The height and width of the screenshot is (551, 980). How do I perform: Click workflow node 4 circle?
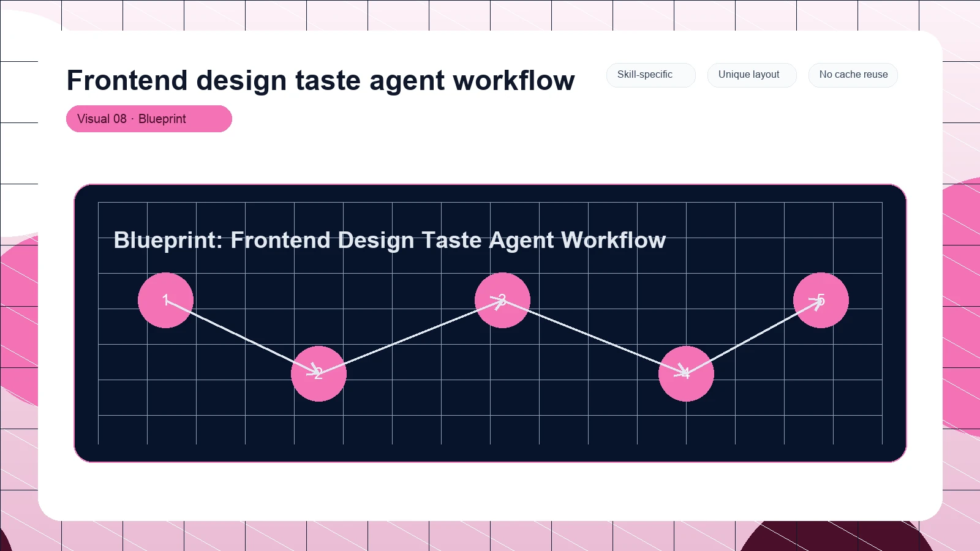point(686,373)
